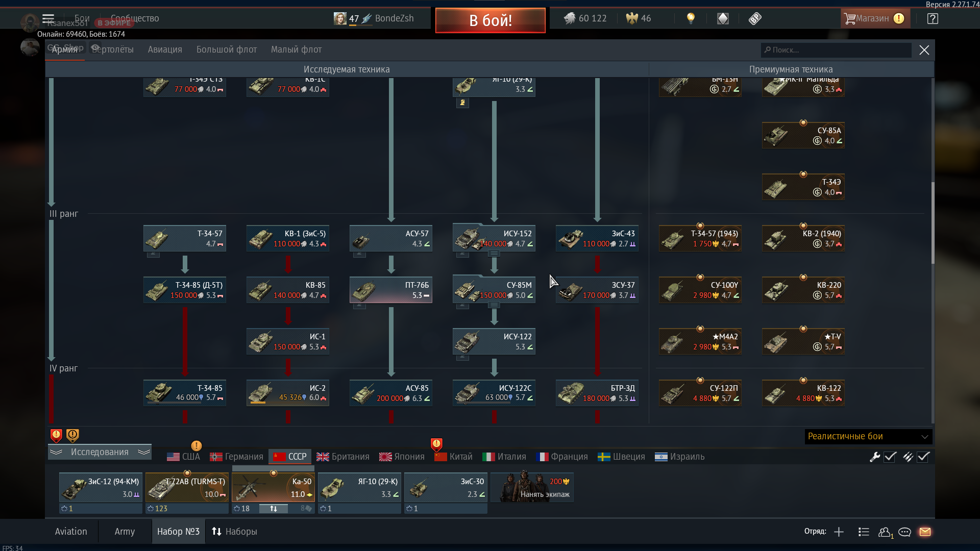Select the Израиль nation tab

679,457
